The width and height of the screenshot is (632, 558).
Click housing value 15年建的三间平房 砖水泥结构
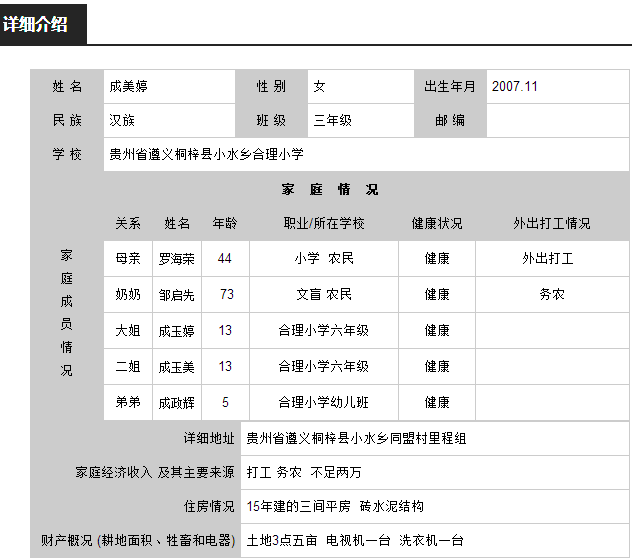[335, 506]
